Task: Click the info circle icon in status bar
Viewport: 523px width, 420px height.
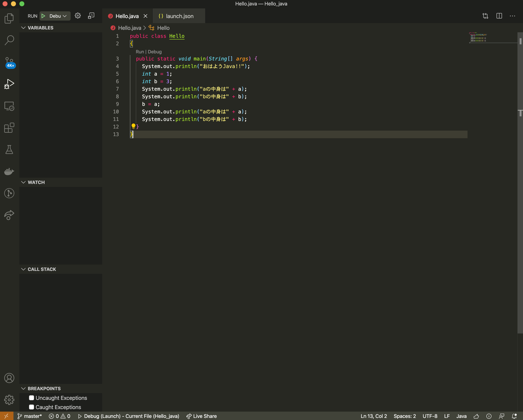Action: (x=489, y=416)
